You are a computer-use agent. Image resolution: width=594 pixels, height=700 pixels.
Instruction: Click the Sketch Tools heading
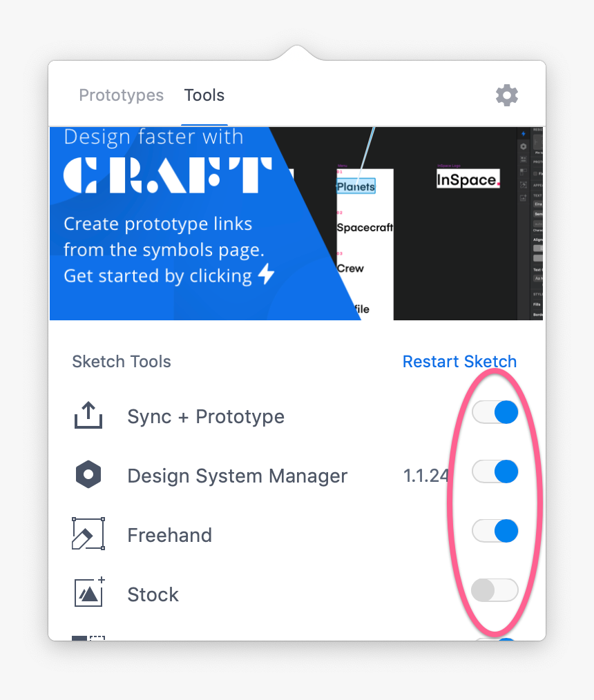click(x=122, y=362)
